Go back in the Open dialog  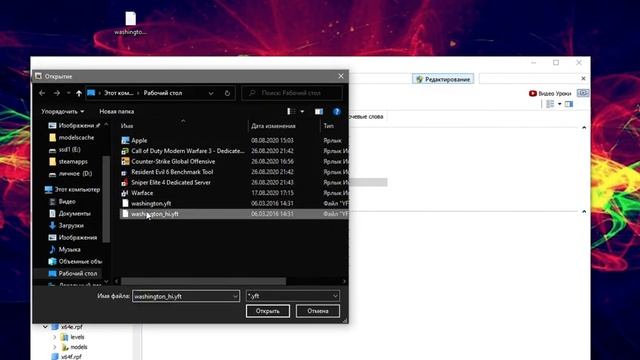(x=42, y=93)
